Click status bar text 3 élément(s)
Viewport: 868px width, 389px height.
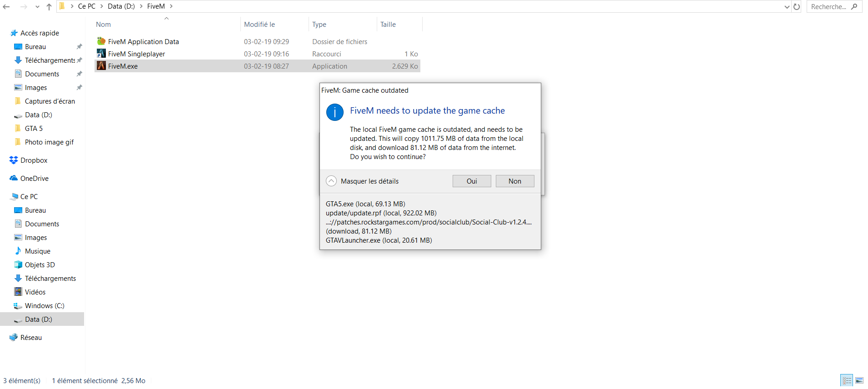click(22, 381)
